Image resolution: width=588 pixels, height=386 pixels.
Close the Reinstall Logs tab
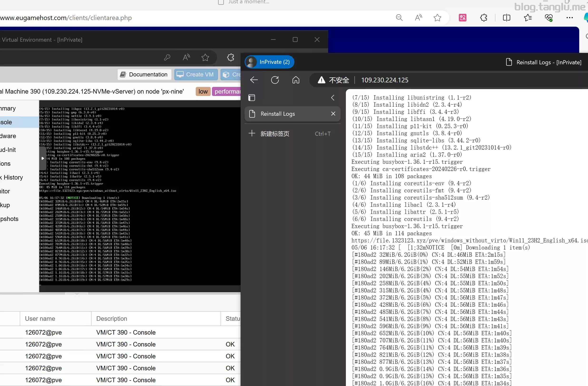point(333,114)
